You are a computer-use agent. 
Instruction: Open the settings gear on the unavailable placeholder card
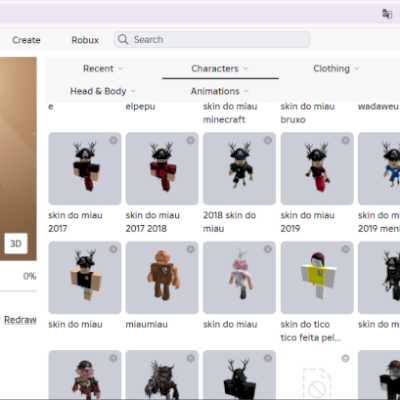point(345,358)
